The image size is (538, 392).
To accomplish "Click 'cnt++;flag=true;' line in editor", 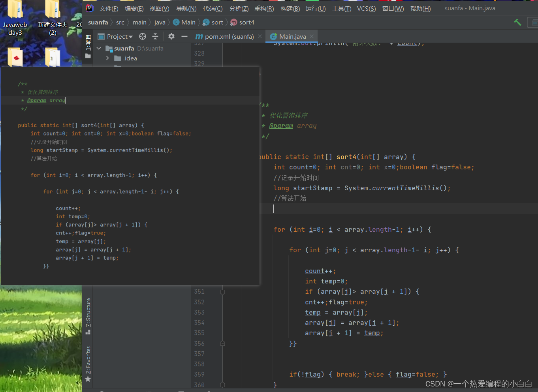I will (336, 302).
